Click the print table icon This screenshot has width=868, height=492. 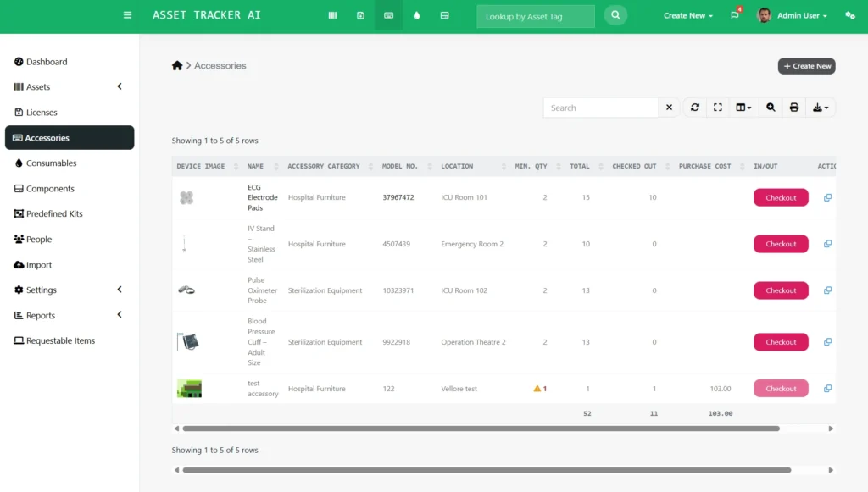coord(794,108)
